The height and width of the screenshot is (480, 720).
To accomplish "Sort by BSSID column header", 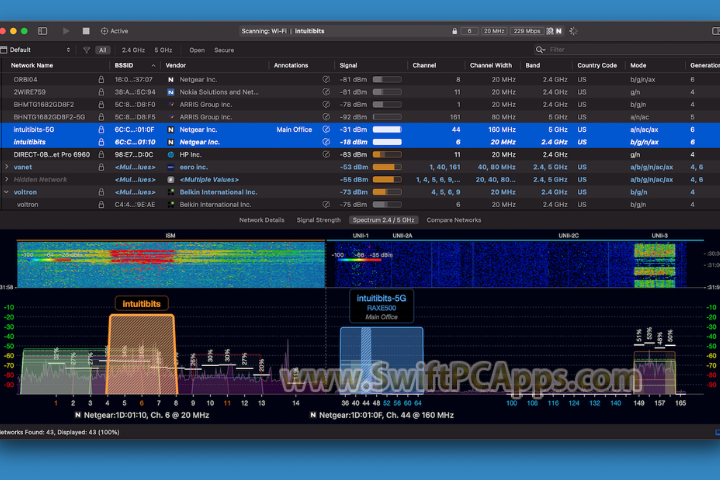I will coord(124,65).
